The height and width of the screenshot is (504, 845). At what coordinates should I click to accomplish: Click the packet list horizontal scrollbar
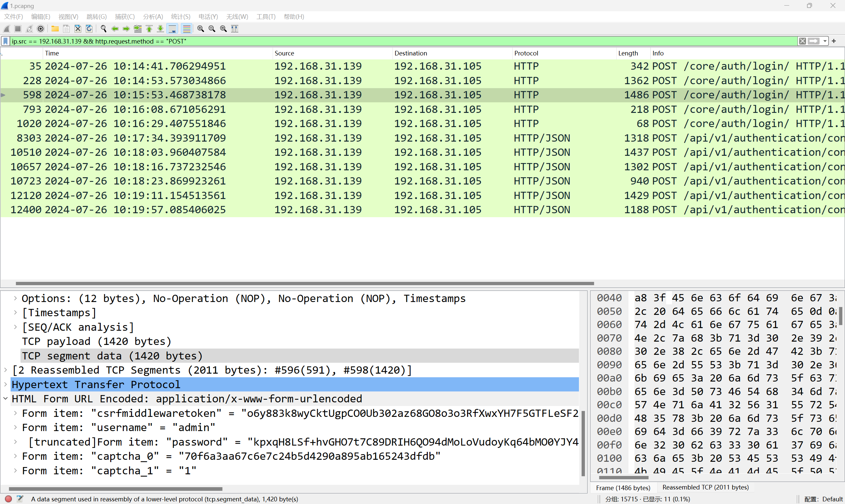(305, 283)
